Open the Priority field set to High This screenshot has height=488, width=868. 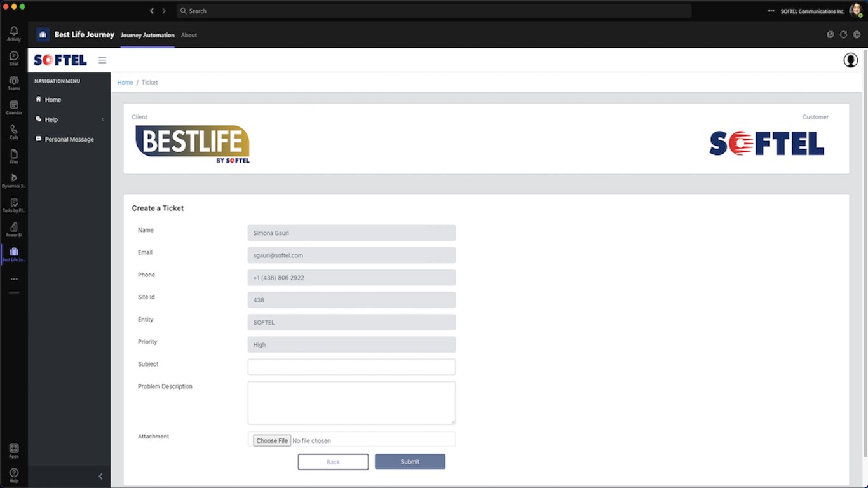351,344
